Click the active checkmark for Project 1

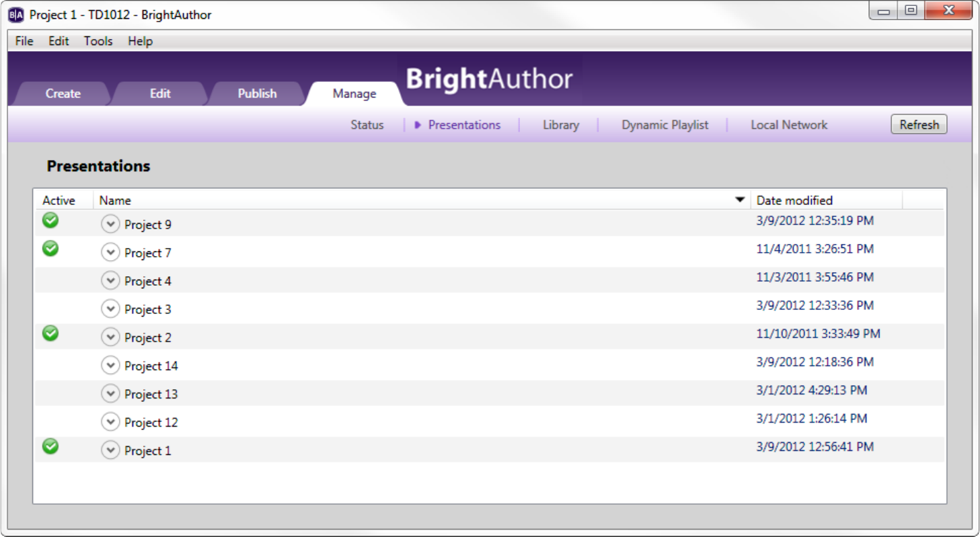pyautogui.click(x=50, y=446)
